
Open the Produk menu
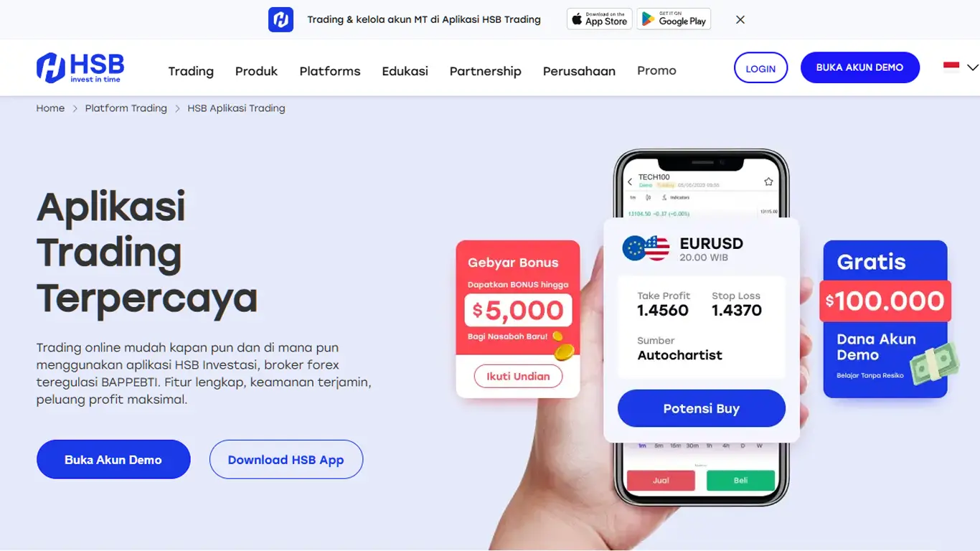(256, 71)
